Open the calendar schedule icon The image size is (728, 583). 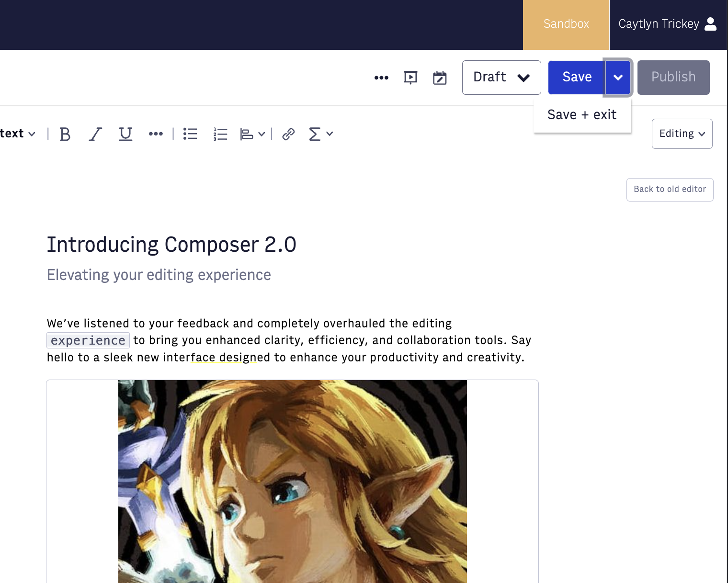440,78
